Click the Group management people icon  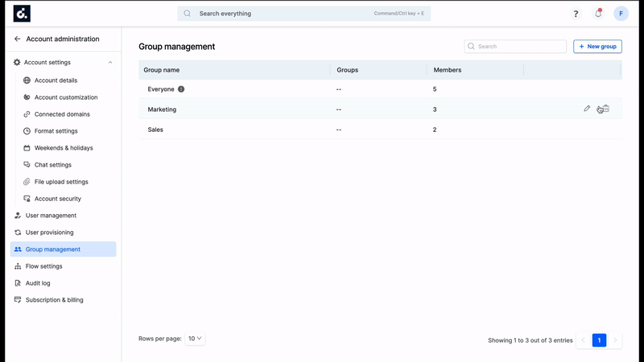(x=18, y=249)
